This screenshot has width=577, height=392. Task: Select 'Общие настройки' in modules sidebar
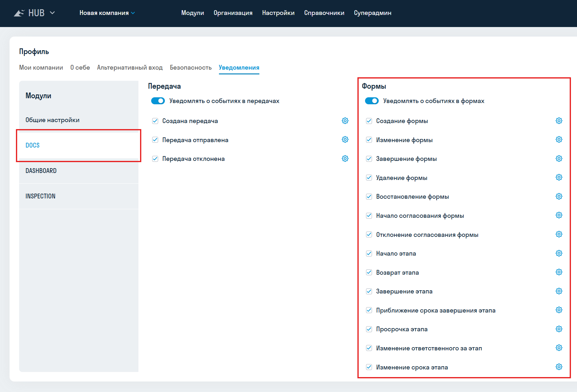point(79,120)
